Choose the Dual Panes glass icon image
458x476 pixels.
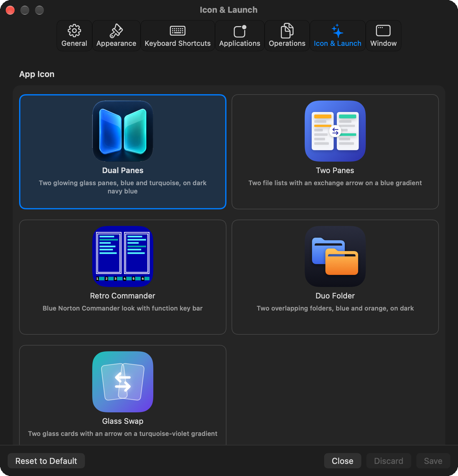click(x=122, y=131)
